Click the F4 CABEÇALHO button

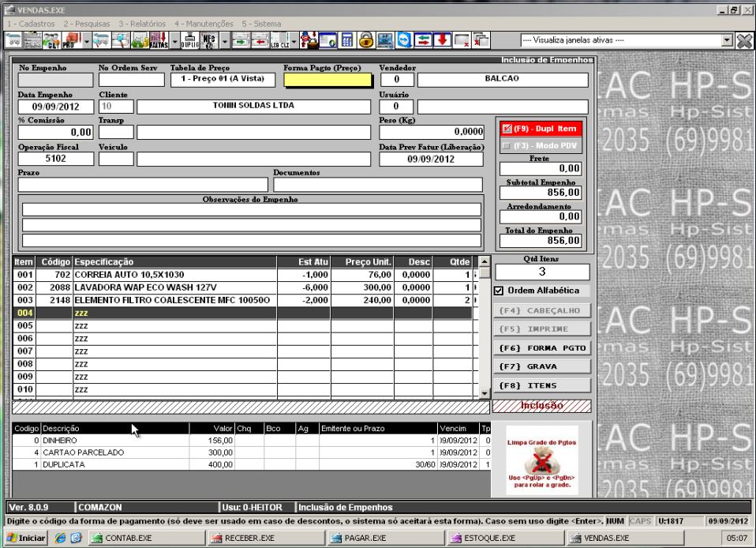[x=542, y=310]
